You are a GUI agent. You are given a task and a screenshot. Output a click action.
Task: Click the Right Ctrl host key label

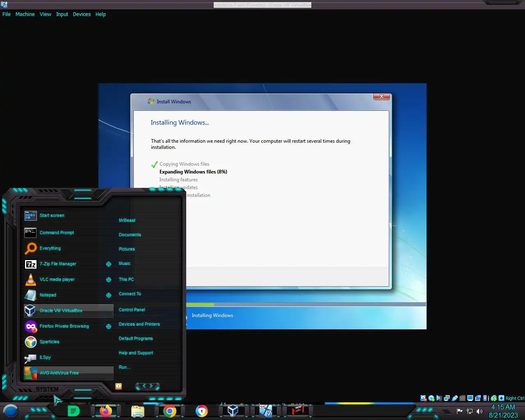pyautogui.click(x=515, y=398)
